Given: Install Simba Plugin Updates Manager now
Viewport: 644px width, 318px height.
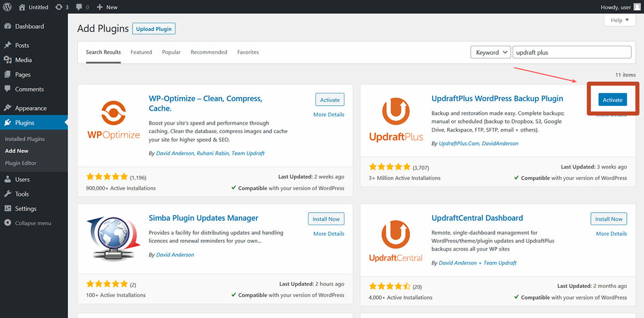Looking at the screenshot, I should (x=326, y=219).
